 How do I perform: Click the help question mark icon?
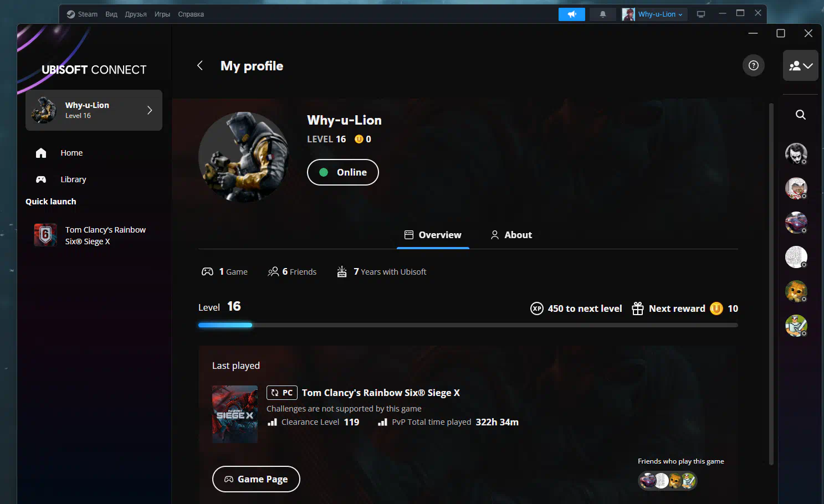pyautogui.click(x=753, y=66)
